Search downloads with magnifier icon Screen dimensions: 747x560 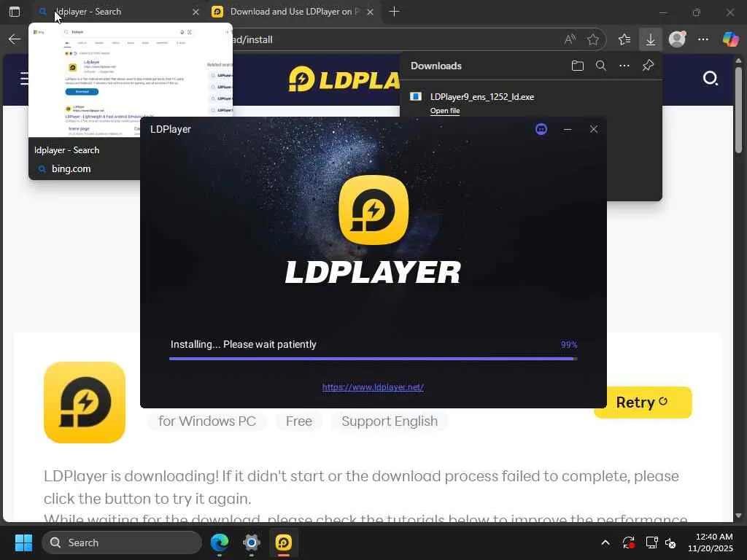[x=601, y=66]
